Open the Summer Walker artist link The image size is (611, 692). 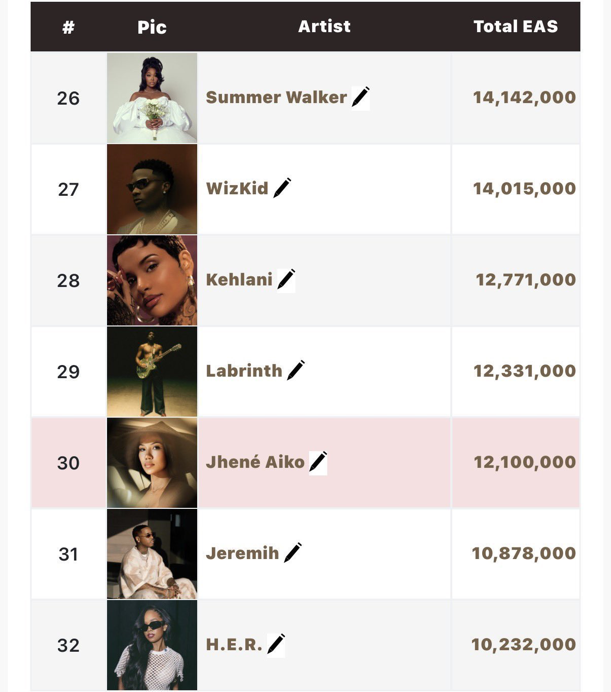pyautogui.click(x=276, y=98)
